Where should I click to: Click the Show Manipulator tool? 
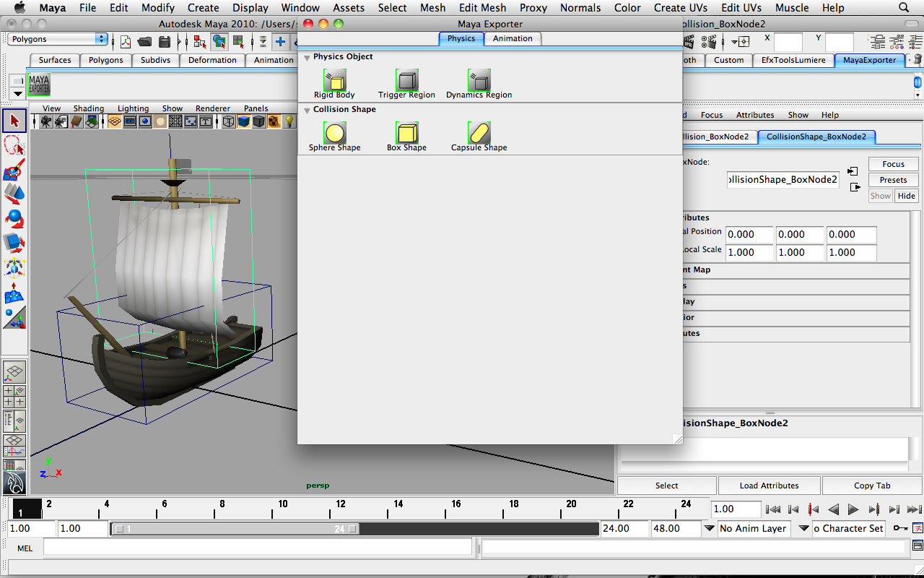(14, 316)
